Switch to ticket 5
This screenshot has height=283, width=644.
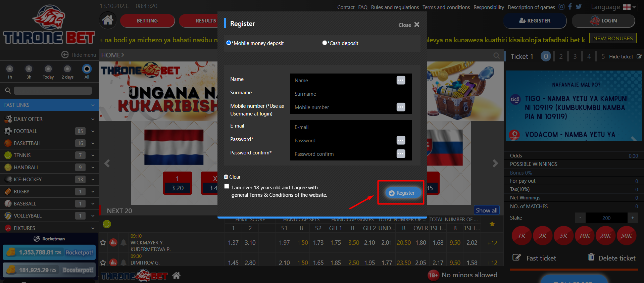[x=603, y=56]
